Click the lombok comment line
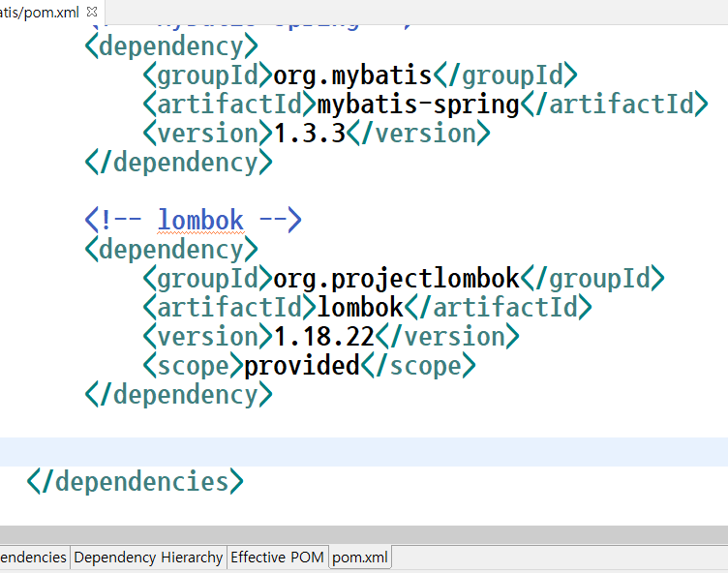The height and width of the screenshot is (573, 728). [x=194, y=220]
